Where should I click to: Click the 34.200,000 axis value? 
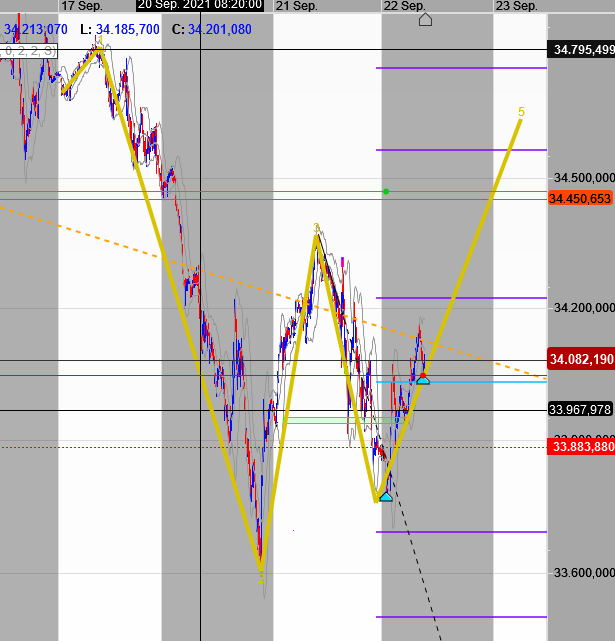pyautogui.click(x=584, y=307)
